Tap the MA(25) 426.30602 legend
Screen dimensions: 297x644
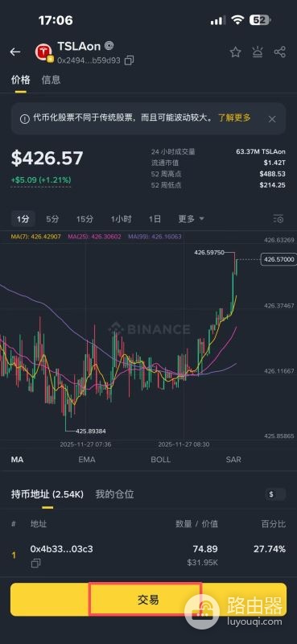(x=94, y=237)
